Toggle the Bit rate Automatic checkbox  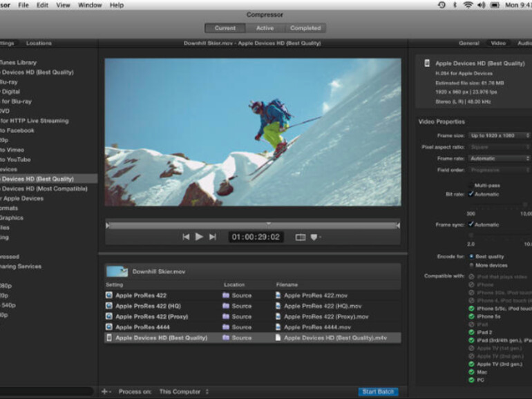tap(472, 194)
